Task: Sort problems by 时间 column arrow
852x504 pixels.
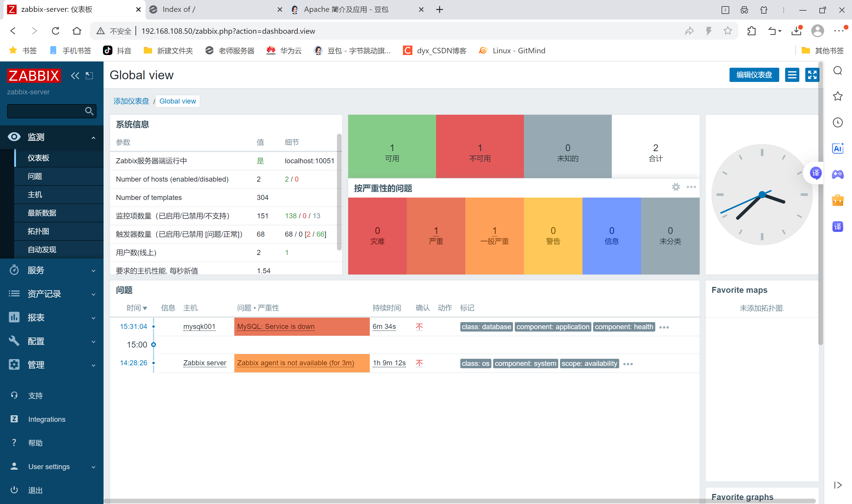Action: point(137,308)
